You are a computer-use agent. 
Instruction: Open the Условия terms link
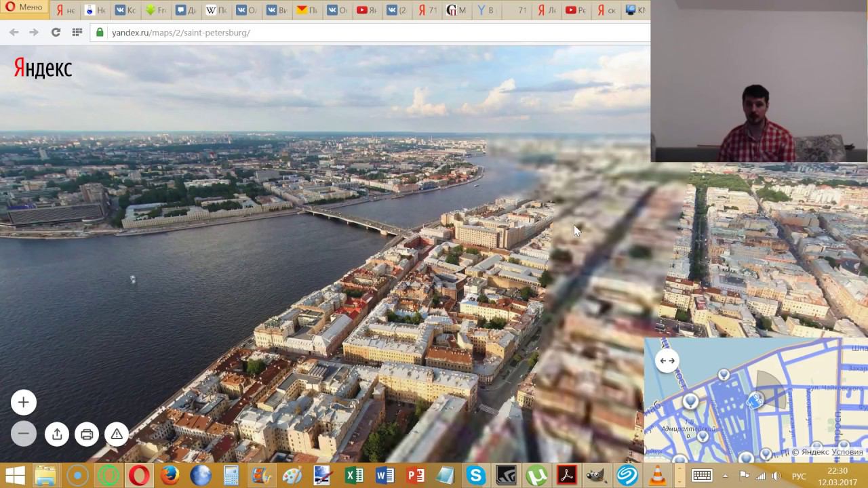pos(847,452)
